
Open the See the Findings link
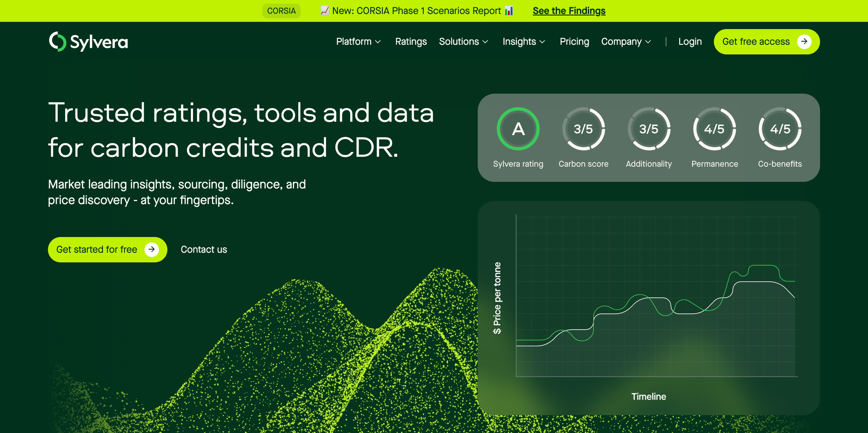[569, 11]
